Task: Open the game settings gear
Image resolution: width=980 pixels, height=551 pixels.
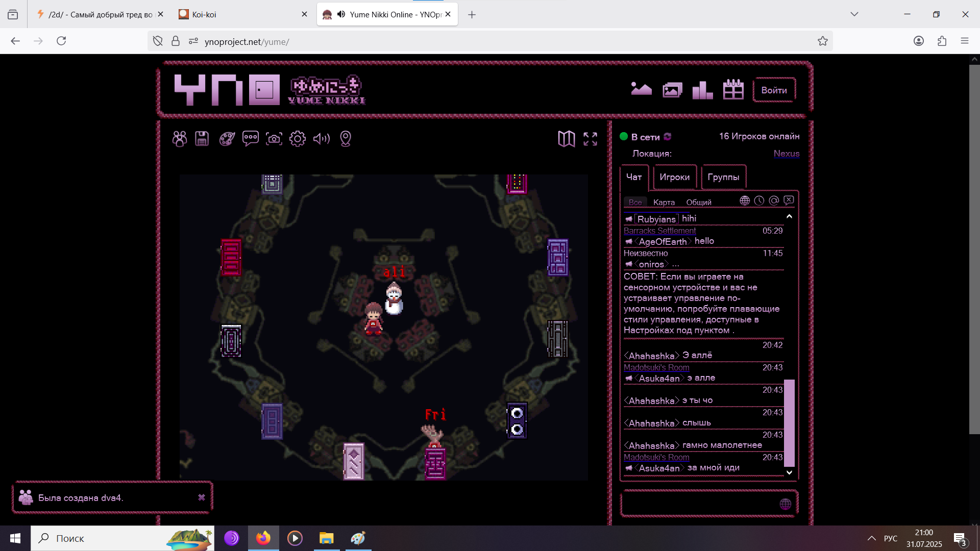Action: click(x=298, y=139)
